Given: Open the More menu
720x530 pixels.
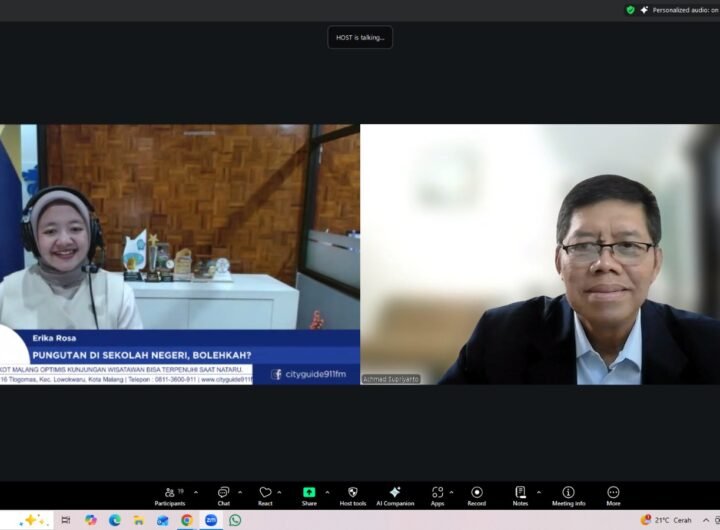Looking at the screenshot, I should (613, 494).
